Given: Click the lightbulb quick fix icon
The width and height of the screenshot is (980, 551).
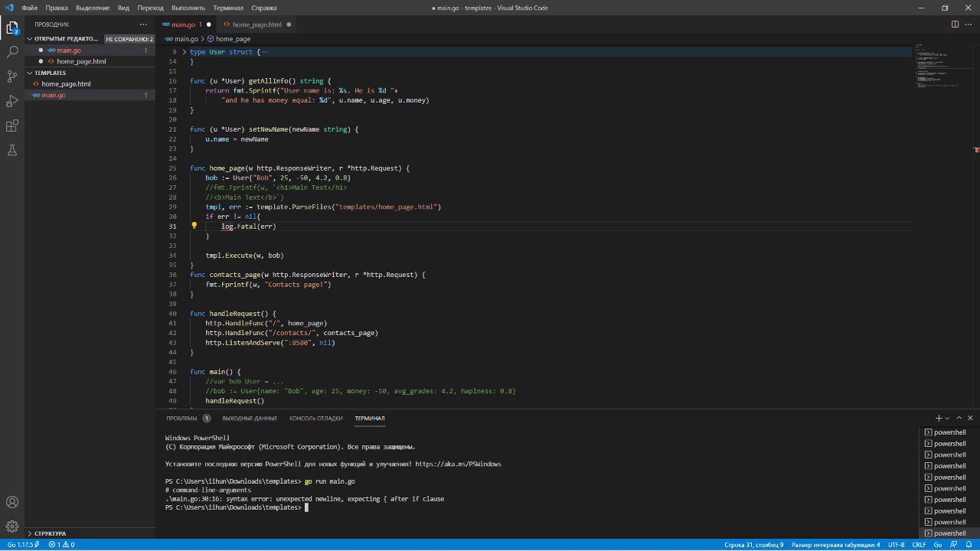Looking at the screenshot, I should 194,227.
